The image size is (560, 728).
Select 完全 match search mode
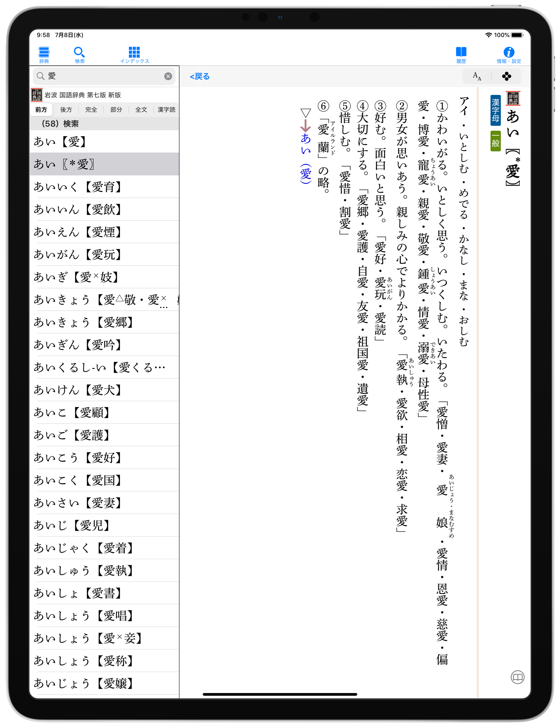[x=91, y=110]
